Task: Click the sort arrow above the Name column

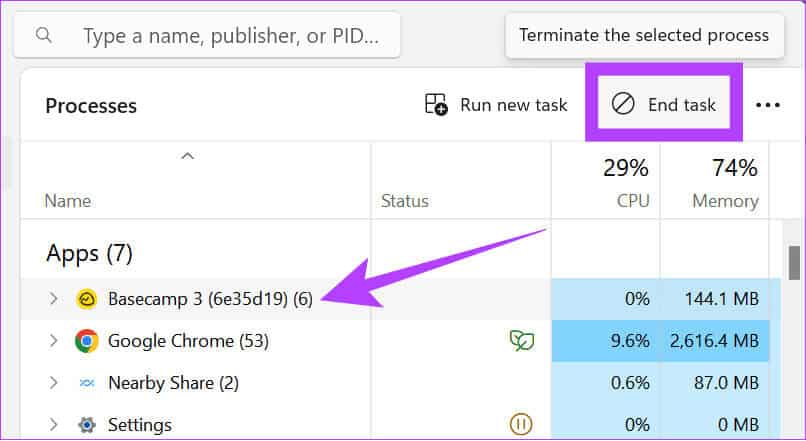Action: point(188,156)
